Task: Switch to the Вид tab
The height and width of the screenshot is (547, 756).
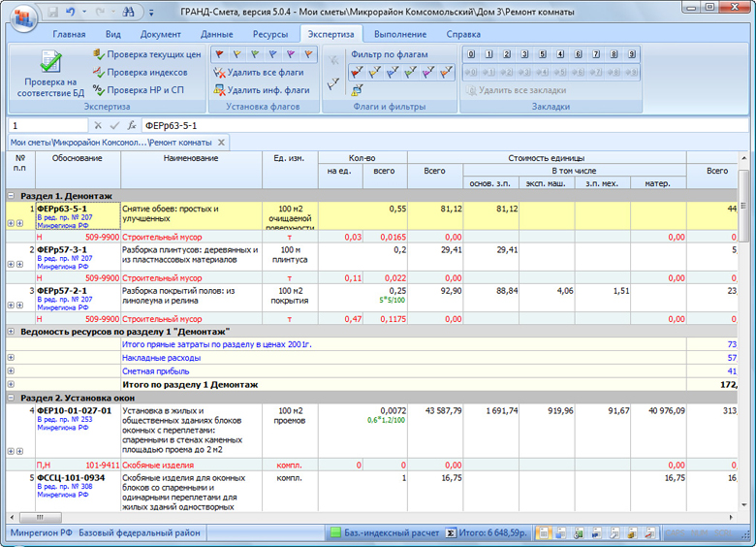Action: [x=113, y=34]
